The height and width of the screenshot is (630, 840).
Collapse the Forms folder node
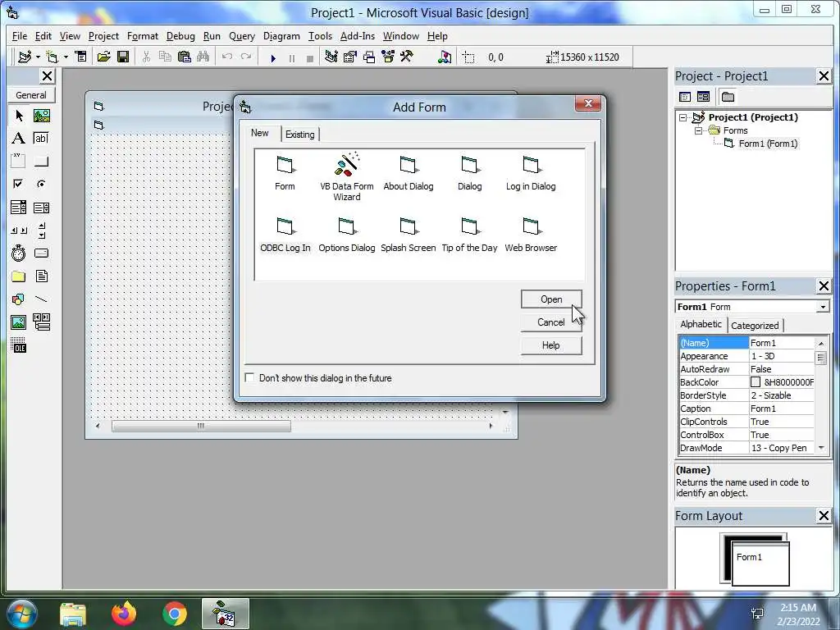(698, 130)
